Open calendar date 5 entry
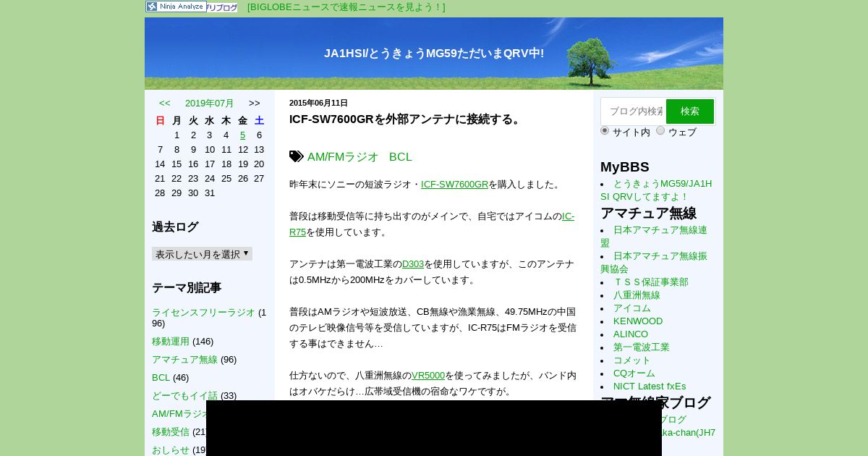The width and height of the screenshot is (868, 456). (243, 135)
